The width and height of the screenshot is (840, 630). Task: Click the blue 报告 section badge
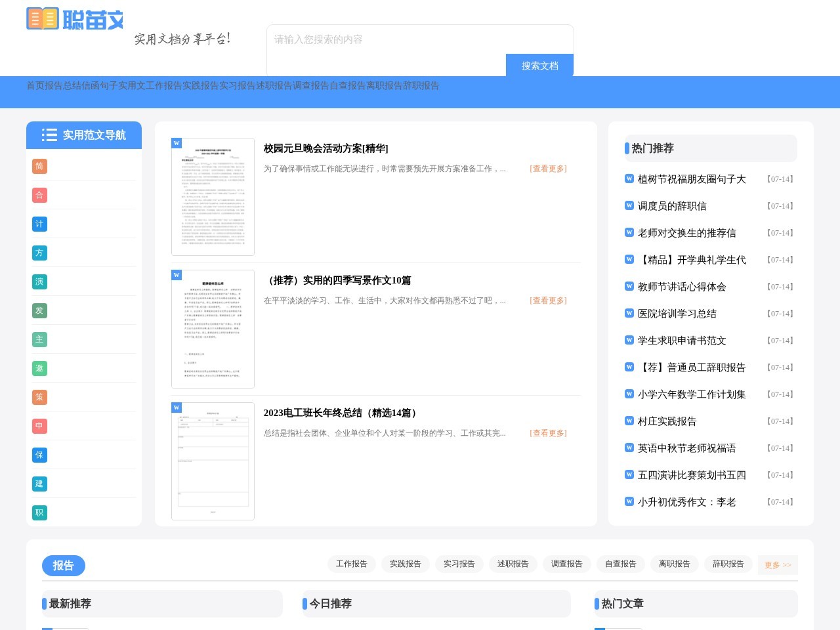pos(64,566)
